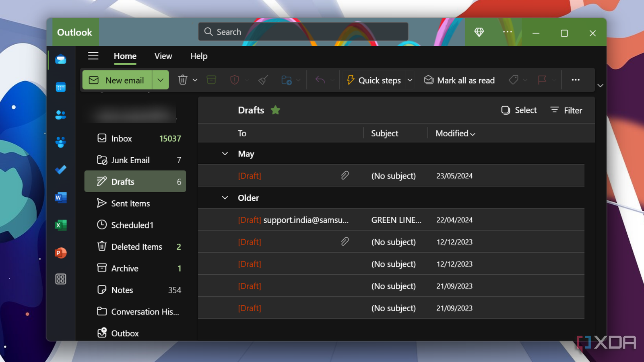Click Mark all as read

coord(459,80)
